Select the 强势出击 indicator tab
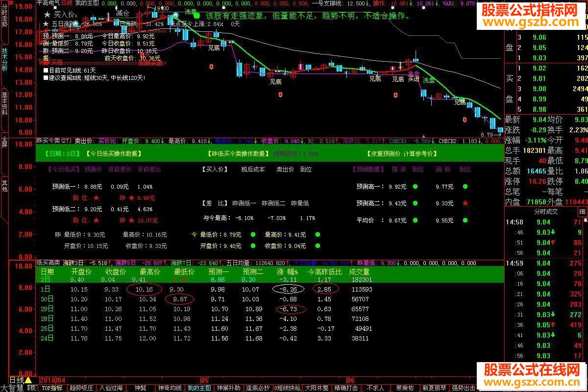The image size is (588, 392). pos(464,388)
